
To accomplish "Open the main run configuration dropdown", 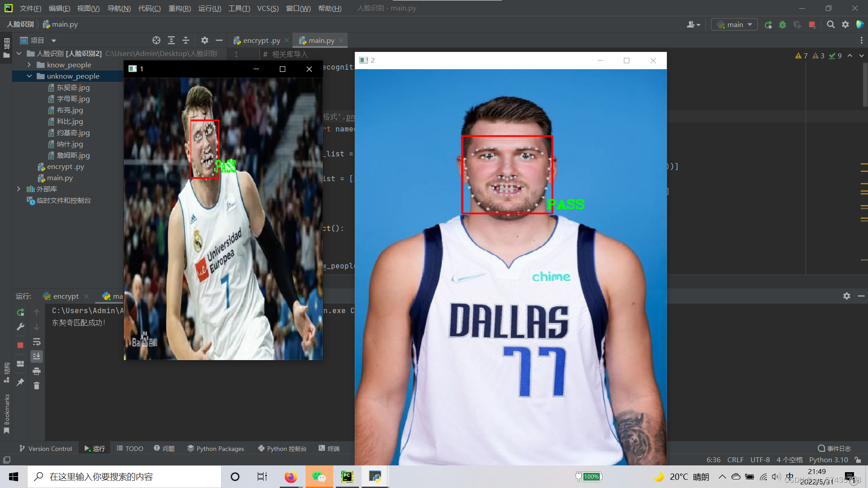I will (734, 25).
